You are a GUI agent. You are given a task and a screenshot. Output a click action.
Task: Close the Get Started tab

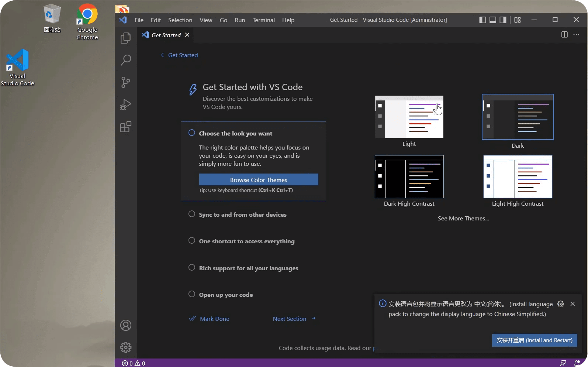click(x=187, y=35)
